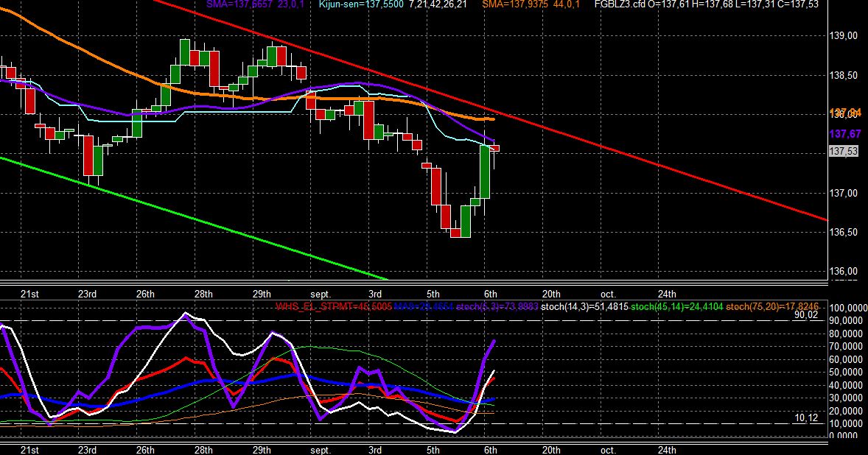Click the current price marker 137,53
This screenshot has width=868, height=455.
click(843, 151)
